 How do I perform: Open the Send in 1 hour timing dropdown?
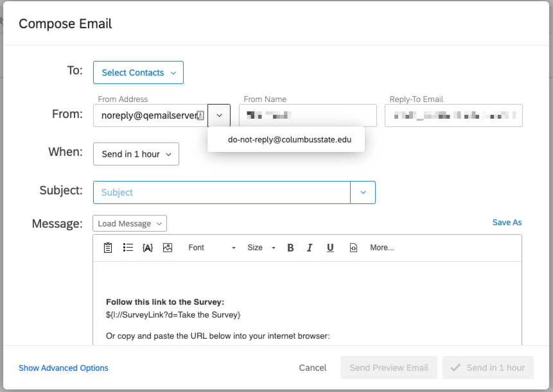tap(136, 154)
